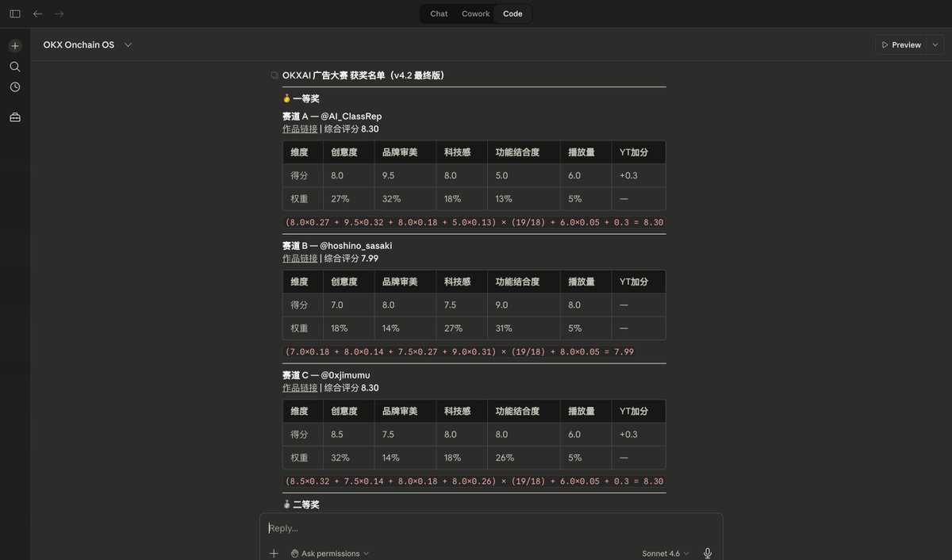Click the 综合评分 7.99 text
Image resolution: width=952 pixels, height=560 pixels.
(351, 258)
